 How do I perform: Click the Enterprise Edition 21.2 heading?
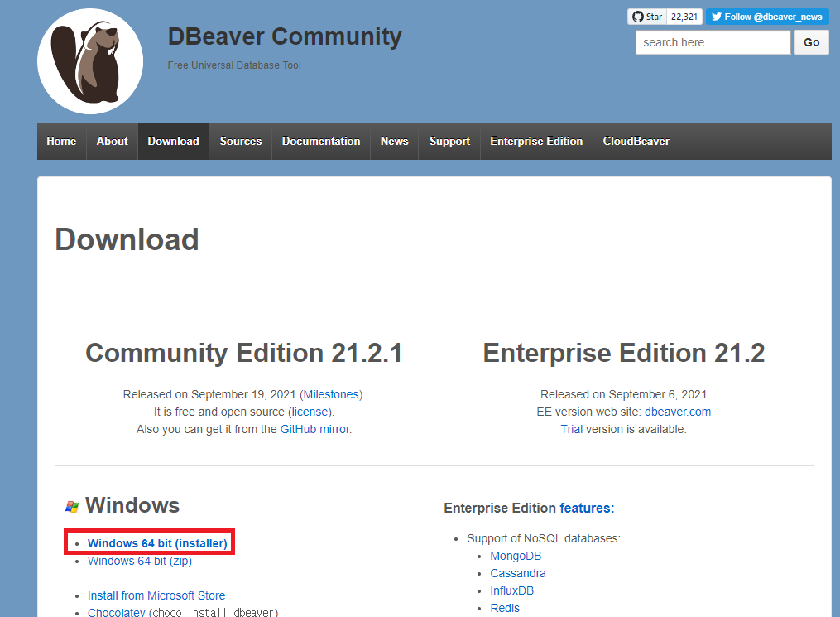pos(623,354)
